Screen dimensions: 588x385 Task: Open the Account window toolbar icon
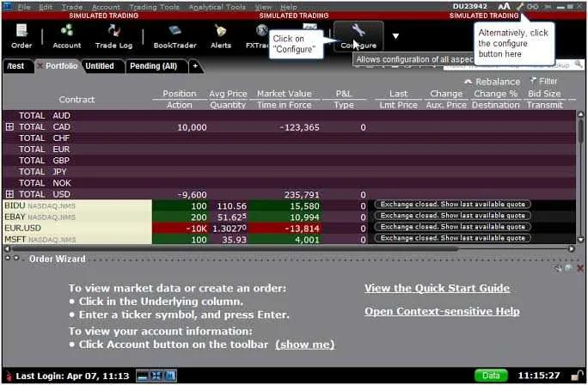tap(67, 36)
